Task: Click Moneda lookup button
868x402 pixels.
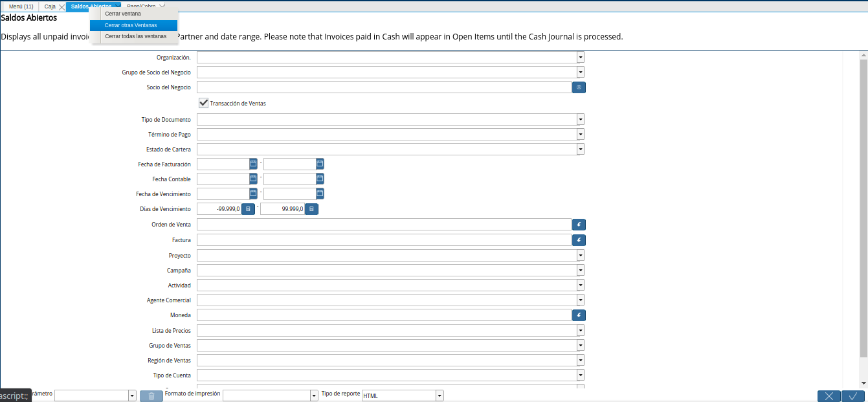Action: (579, 315)
